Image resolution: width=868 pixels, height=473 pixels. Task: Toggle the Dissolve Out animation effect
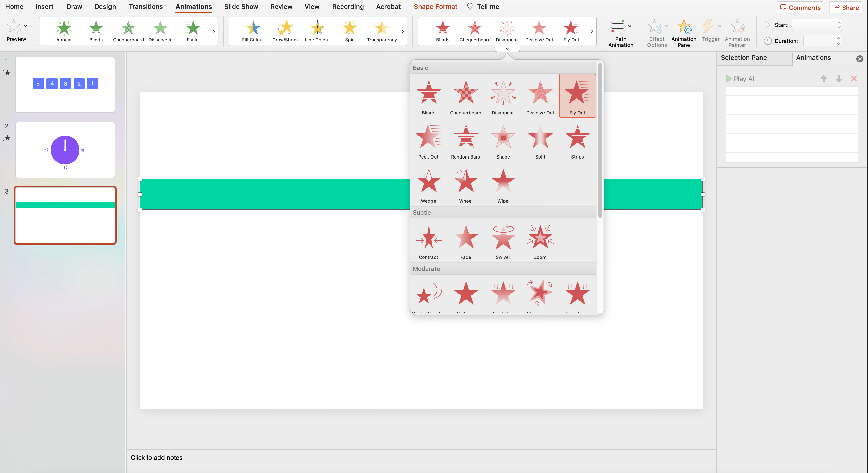tap(540, 95)
